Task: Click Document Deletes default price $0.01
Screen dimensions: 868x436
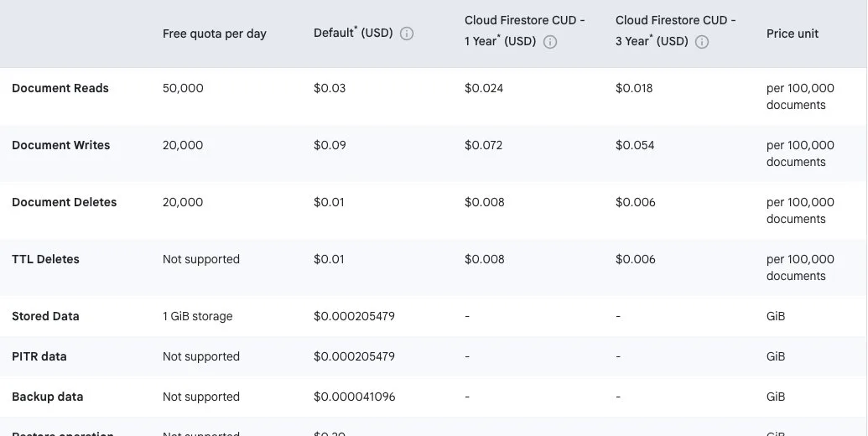Action: (329, 203)
